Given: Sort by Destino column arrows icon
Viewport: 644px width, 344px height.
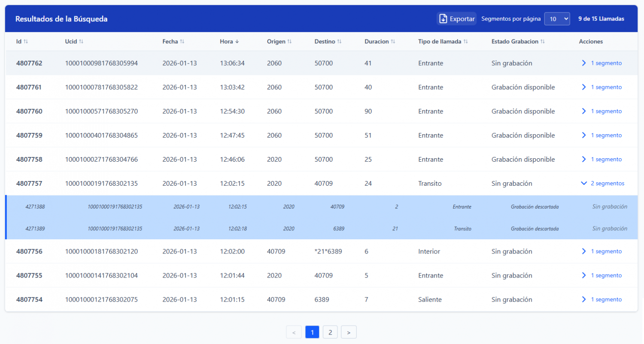Looking at the screenshot, I should pos(339,42).
